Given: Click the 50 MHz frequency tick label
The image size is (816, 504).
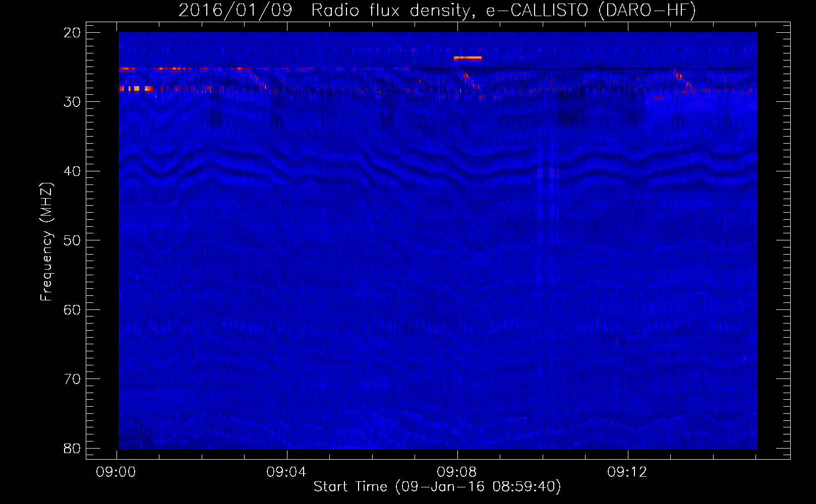Looking at the screenshot, I should (x=72, y=240).
